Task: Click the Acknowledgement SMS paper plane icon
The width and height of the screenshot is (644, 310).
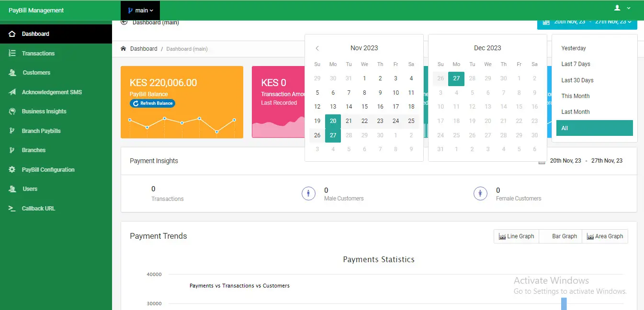Action: [x=12, y=92]
